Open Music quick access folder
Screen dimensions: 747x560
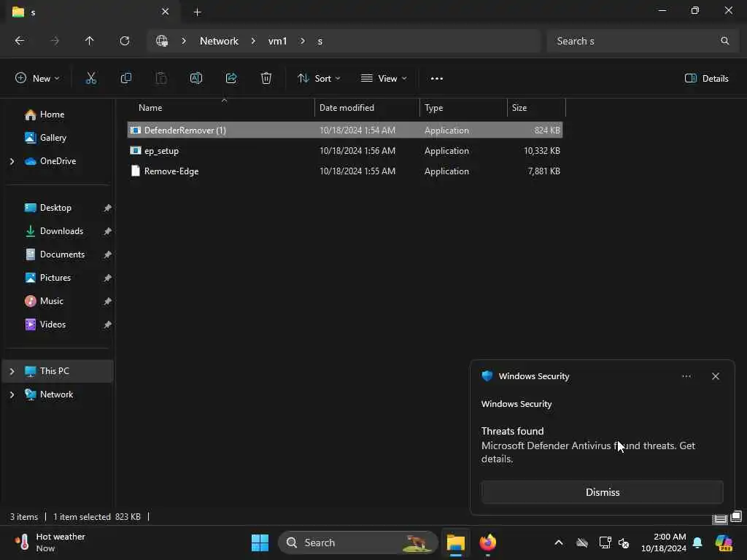coord(58,301)
